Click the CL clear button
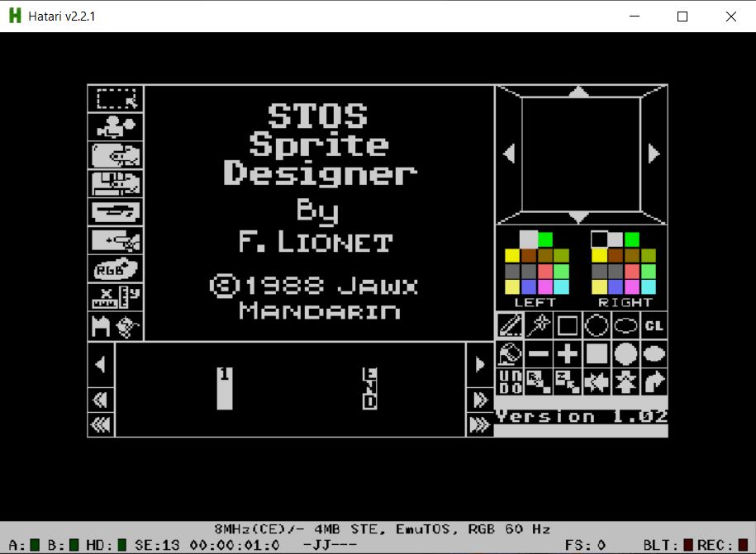Viewport: 756px width, 554px height. tap(654, 325)
